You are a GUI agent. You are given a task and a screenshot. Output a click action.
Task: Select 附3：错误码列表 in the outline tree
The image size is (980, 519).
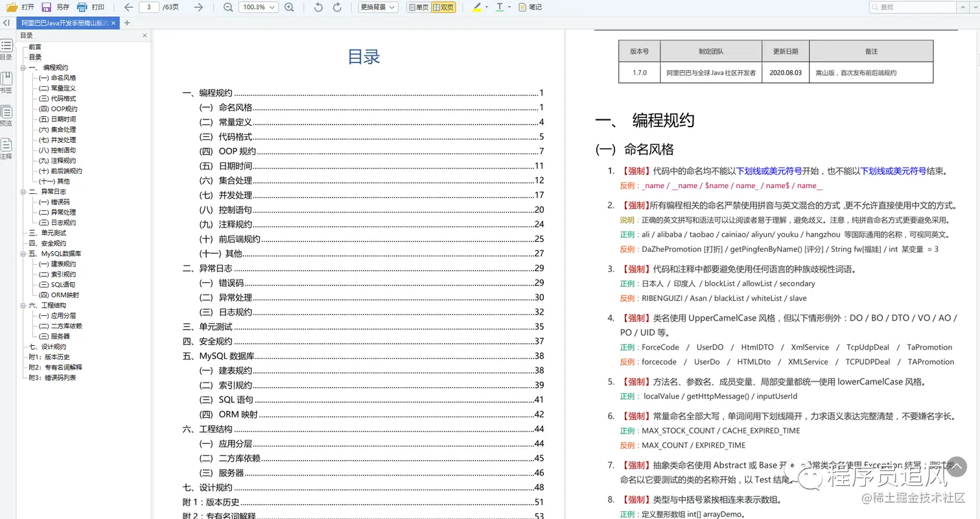(52, 378)
